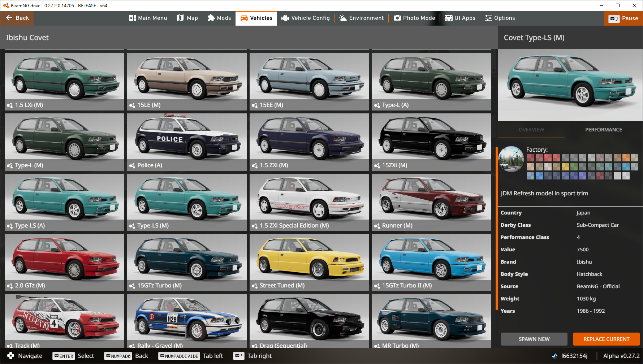The height and width of the screenshot is (364, 643).
Task: Switch to the Performance tab
Action: click(603, 130)
